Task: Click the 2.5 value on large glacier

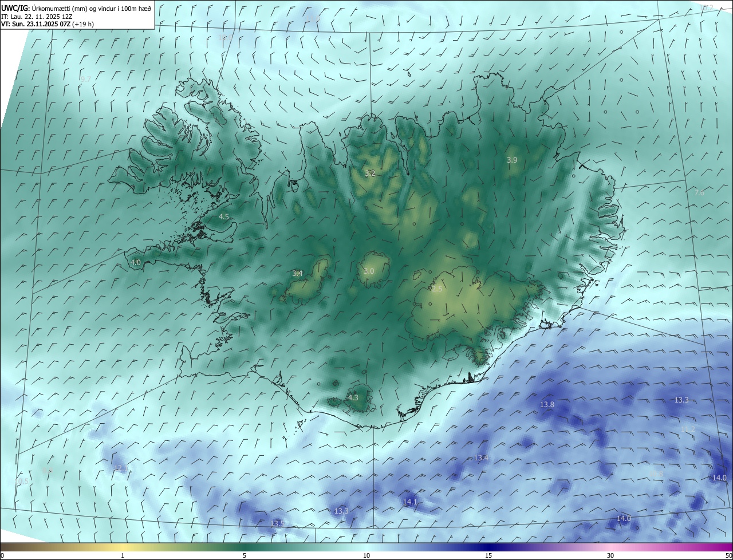Action: click(x=437, y=289)
